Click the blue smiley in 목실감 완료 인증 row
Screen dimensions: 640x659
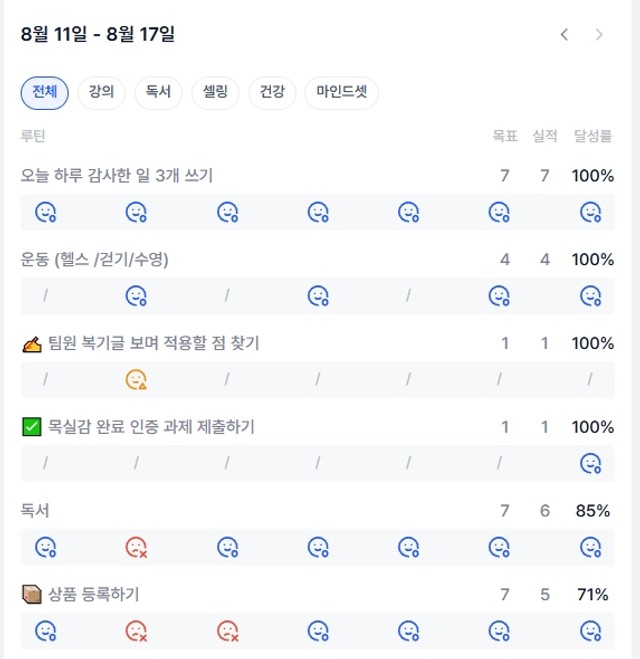[x=590, y=463]
